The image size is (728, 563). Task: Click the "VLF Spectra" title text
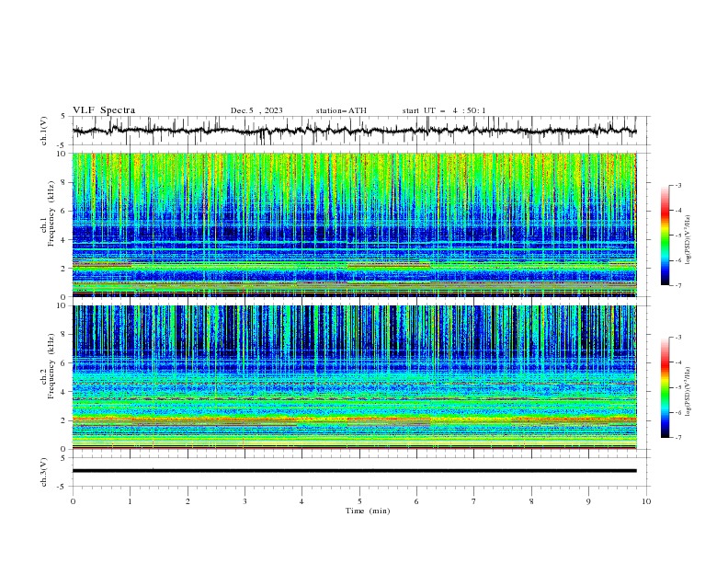click(104, 110)
